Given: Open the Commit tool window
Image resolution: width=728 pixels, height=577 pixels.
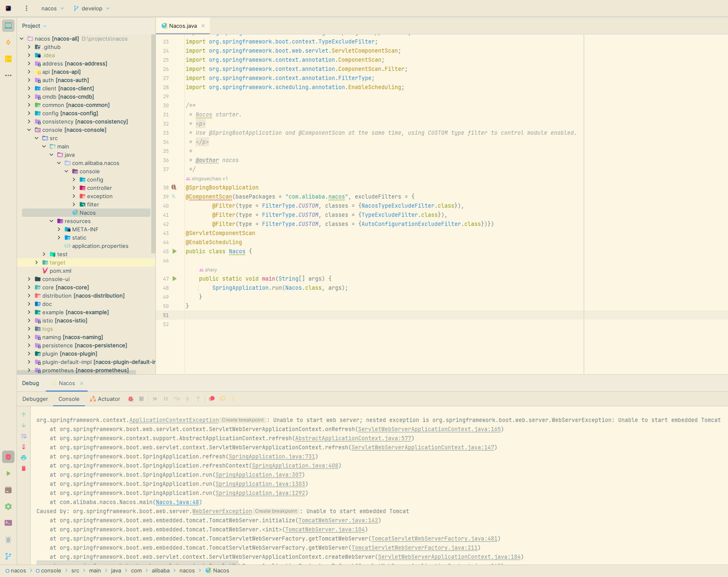Looking at the screenshot, I should tap(8, 42).
